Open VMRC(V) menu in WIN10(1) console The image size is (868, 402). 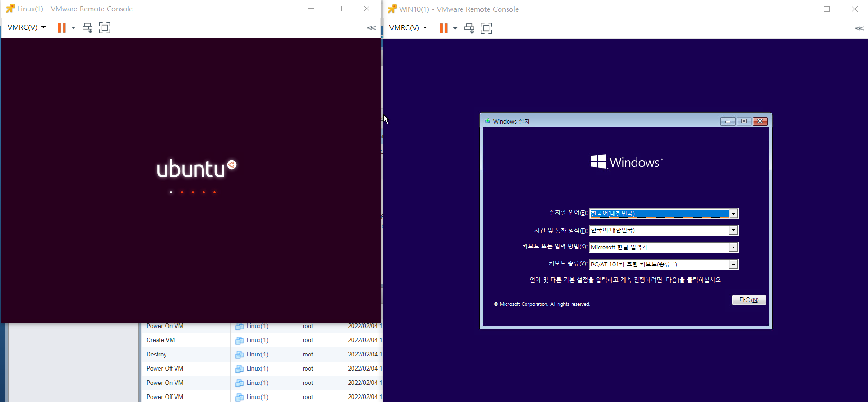pos(408,28)
